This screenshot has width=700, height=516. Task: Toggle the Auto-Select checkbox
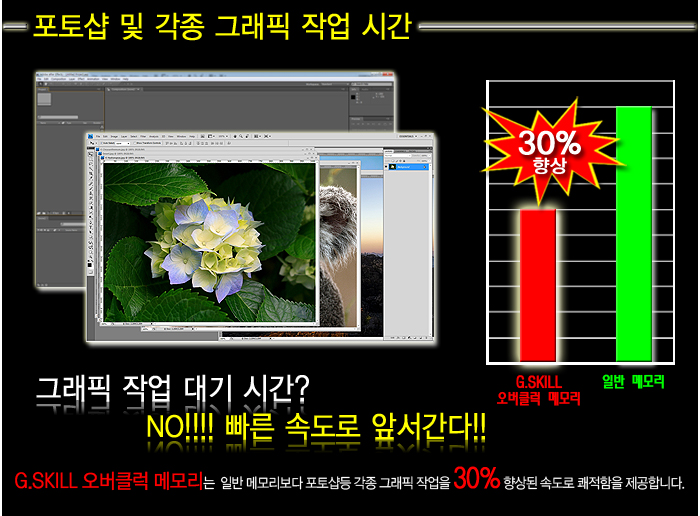101,143
